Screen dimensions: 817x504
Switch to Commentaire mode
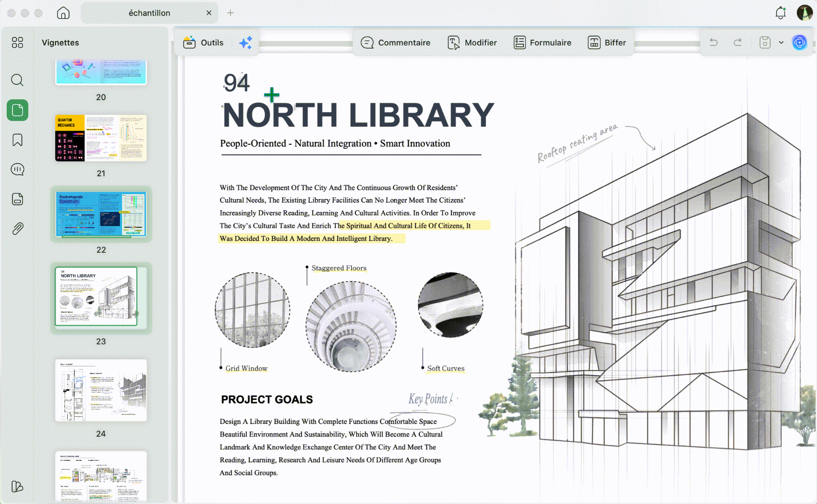(x=396, y=43)
